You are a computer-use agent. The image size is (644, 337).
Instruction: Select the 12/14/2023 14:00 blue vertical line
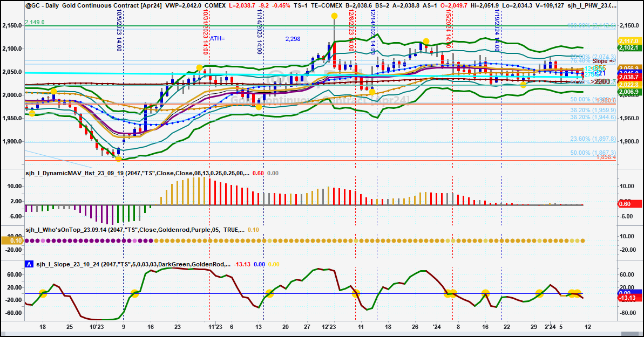(372, 32)
